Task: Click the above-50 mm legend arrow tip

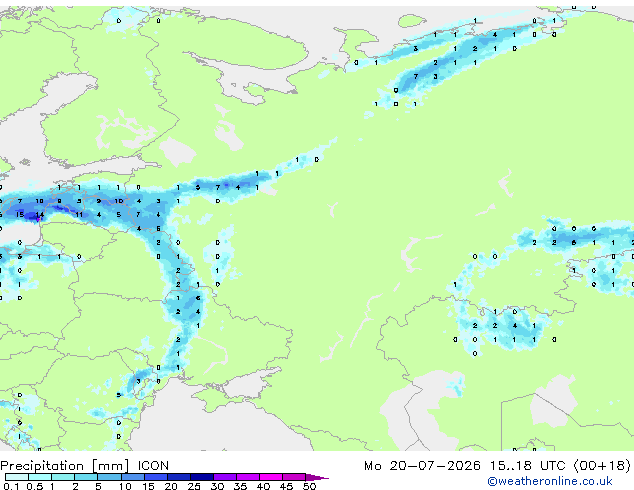Action: click(317, 477)
